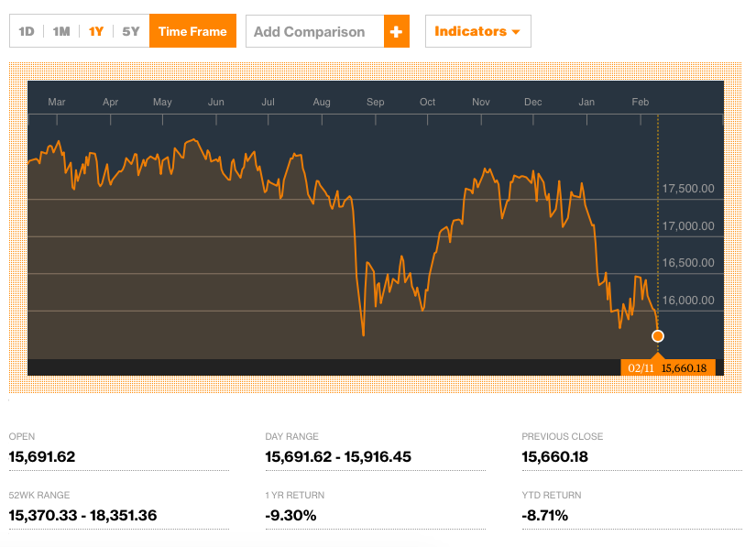Select the 02/11 data point marker

click(658, 336)
